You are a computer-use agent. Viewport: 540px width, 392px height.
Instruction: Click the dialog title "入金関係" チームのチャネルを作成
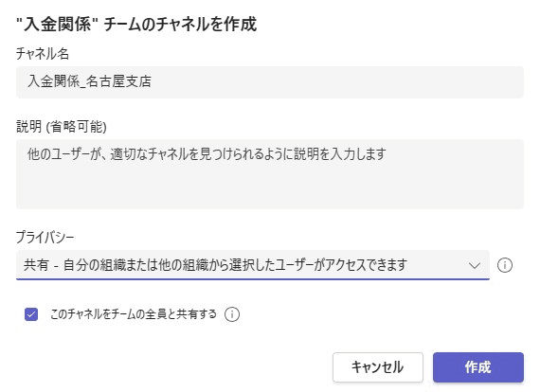[x=136, y=25]
